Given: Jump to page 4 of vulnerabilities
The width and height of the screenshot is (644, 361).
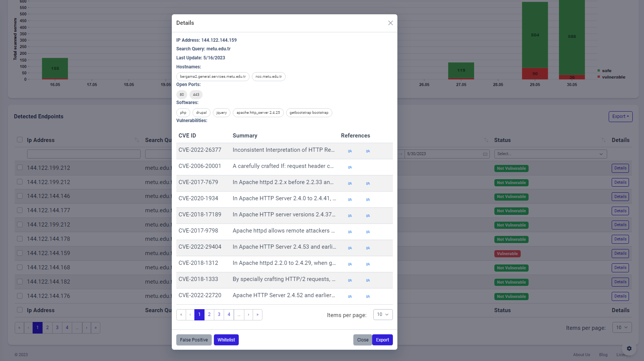Looking at the screenshot, I should [x=229, y=314].
